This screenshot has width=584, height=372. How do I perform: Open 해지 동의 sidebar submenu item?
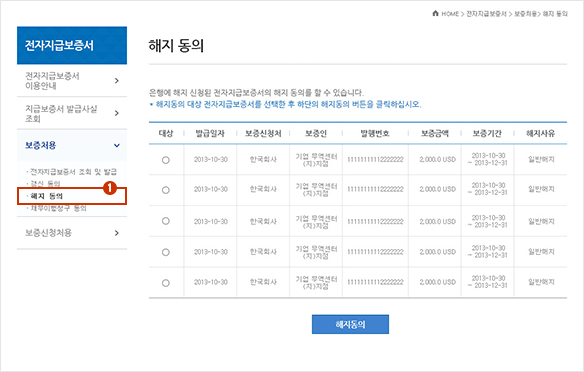[x=47, y=196]
